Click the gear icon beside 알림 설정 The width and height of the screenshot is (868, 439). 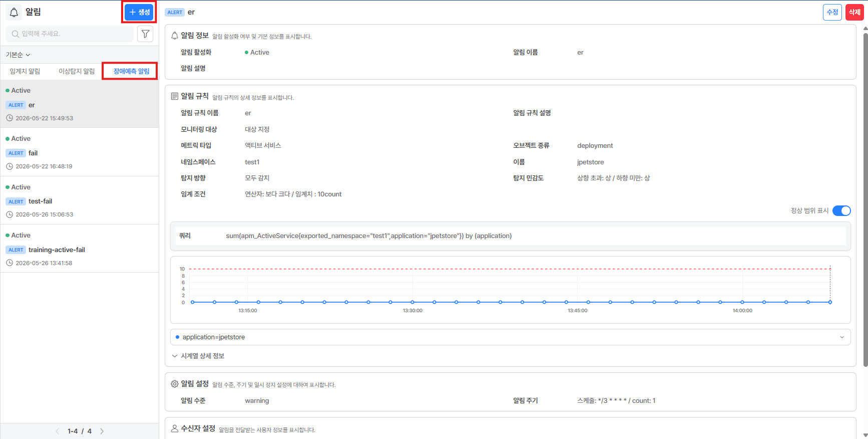click(x=175, y=384)
